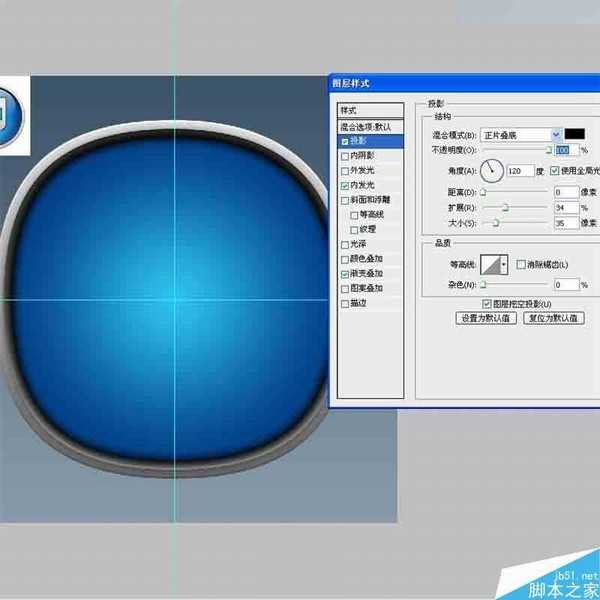Image resolution: width=600 pixels, height=600 pixels.
Task: Click the 扩展 (Spread) slider handle
Action: (505, 207)
